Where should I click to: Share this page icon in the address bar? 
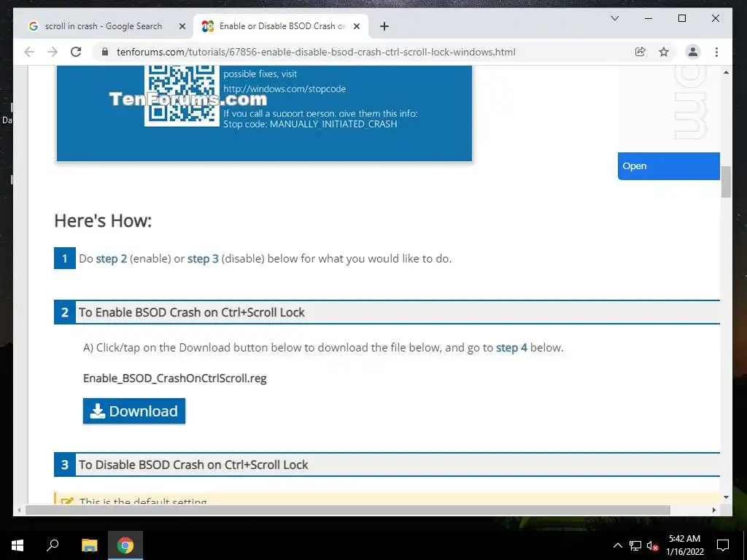(x=640, y=52)
